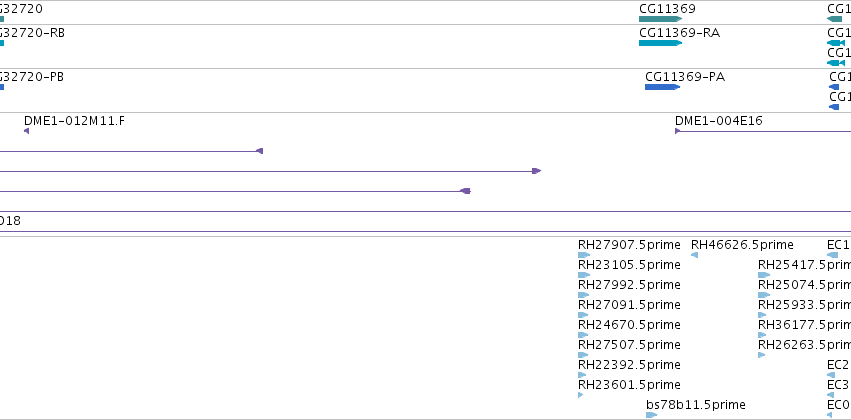851x420 pixels.
Task: Click the CG32720-RB transcript label
Action: point(32,33)
